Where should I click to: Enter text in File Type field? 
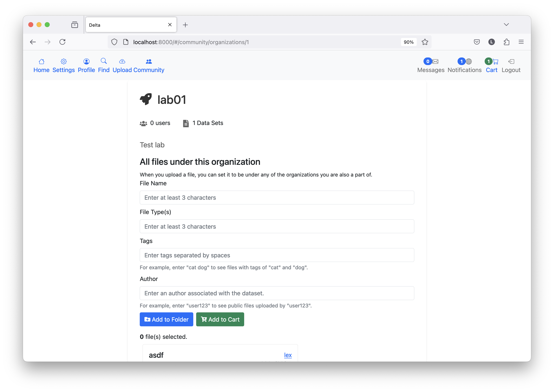[277, 226]
